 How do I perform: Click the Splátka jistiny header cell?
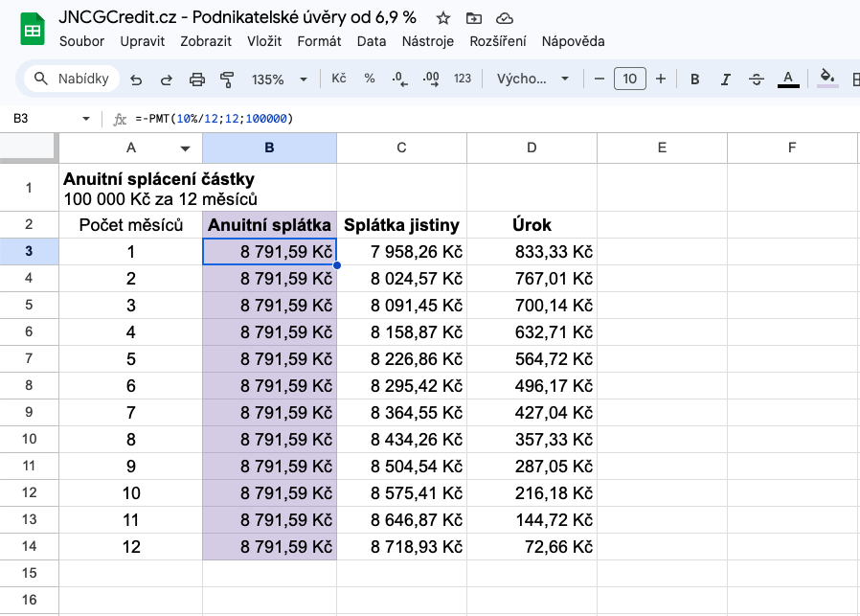[401, 225]
